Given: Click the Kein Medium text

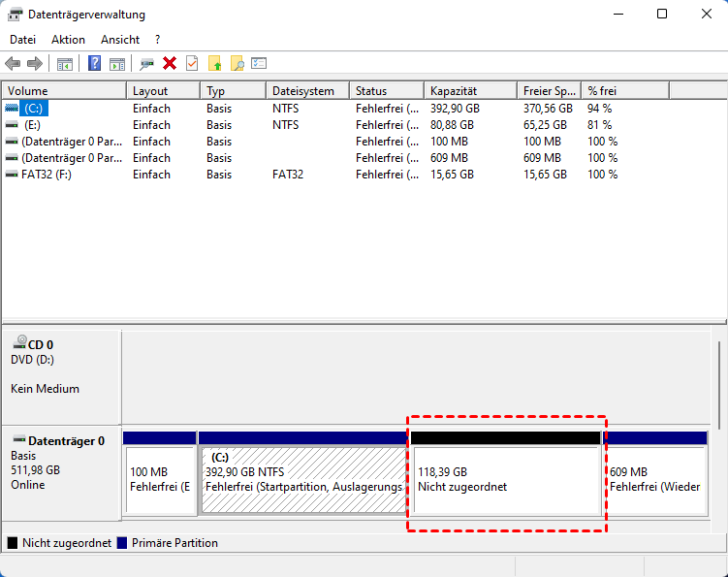Looking at the screenshot, I should coord(45,388).
